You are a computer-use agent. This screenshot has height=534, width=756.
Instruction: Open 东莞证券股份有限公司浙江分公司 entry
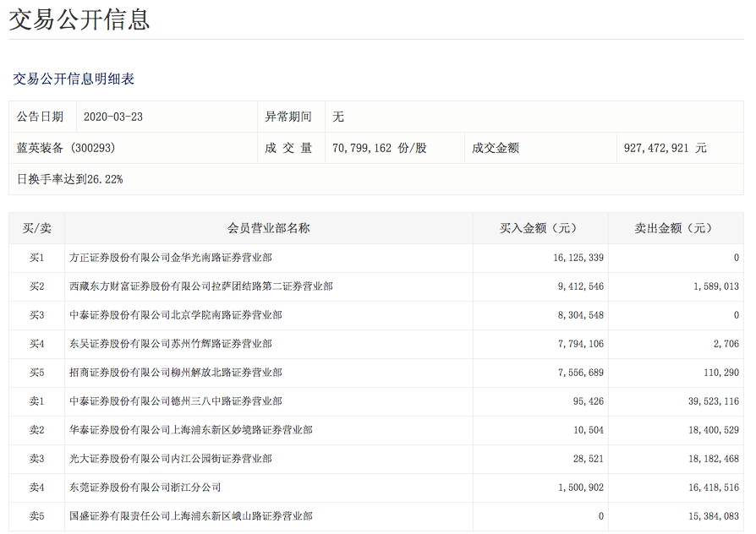pos(145,488)
